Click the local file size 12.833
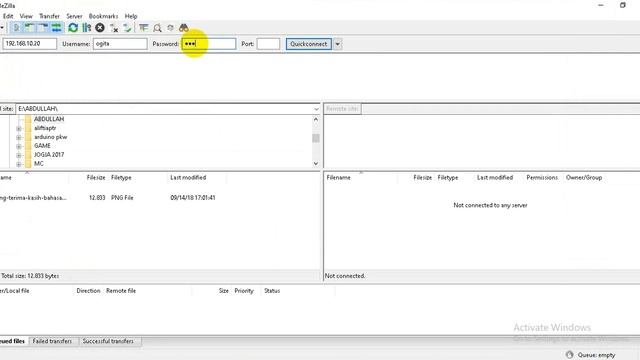 coord(97,198)
